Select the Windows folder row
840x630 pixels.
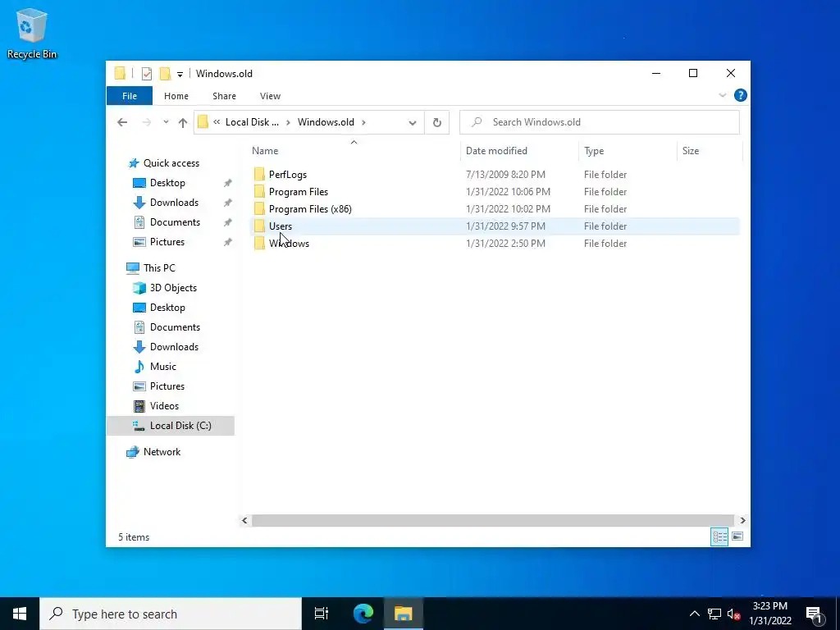tap(495, 243)
